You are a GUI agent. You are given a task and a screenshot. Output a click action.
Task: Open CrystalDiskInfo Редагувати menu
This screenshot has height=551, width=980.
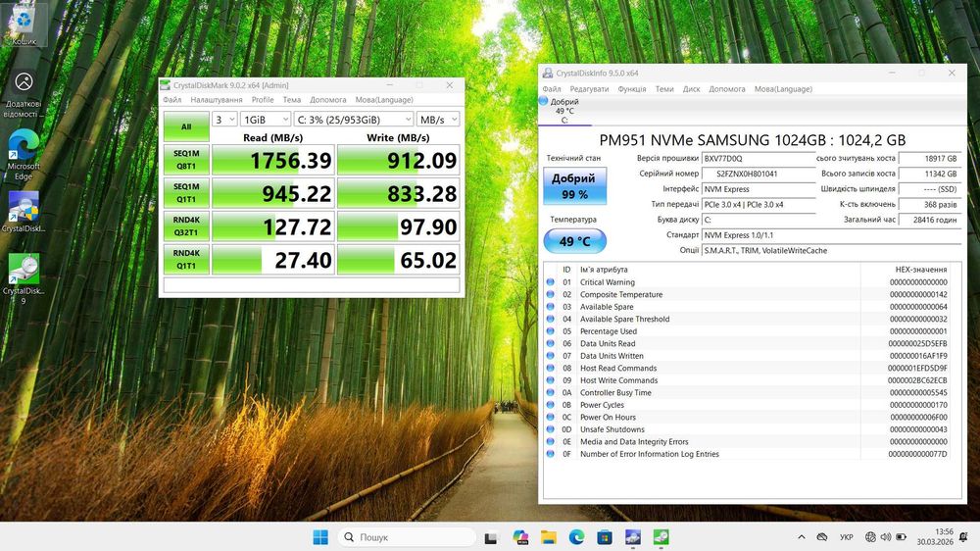(x=589, y=89)
